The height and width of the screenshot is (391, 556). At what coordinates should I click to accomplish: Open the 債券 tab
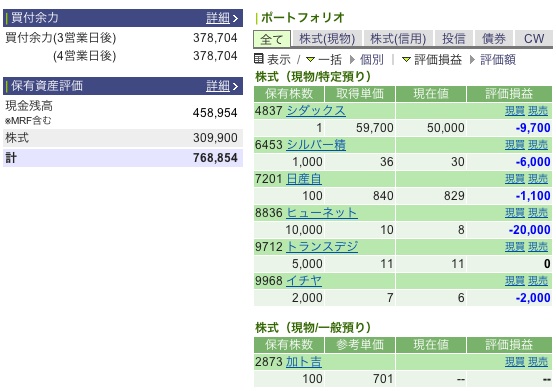click(x=494, y=39)
